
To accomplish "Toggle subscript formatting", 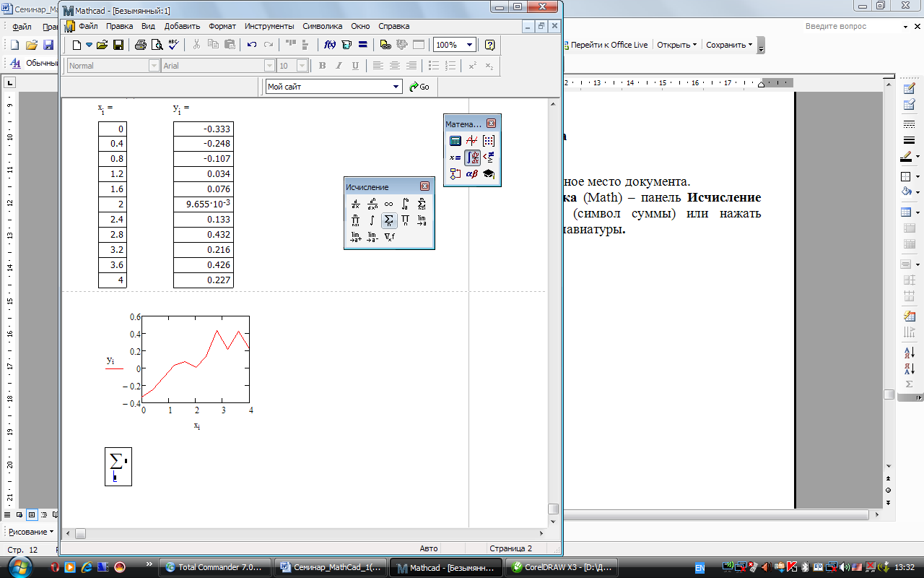I will 489,66.
